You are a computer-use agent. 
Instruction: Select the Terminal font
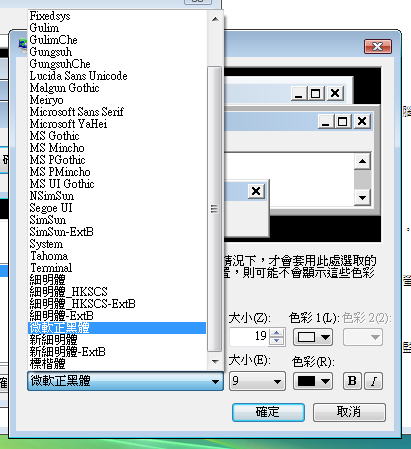(117, 268)
